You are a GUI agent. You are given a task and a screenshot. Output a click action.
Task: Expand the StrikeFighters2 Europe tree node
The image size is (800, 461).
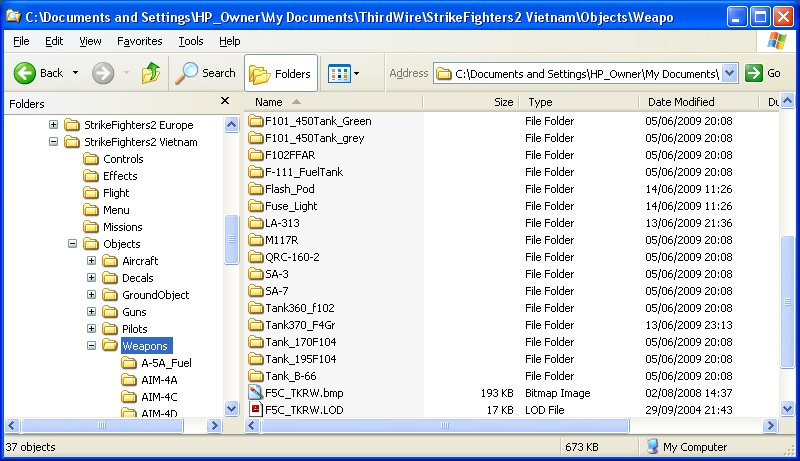click(x=54, y=124)
